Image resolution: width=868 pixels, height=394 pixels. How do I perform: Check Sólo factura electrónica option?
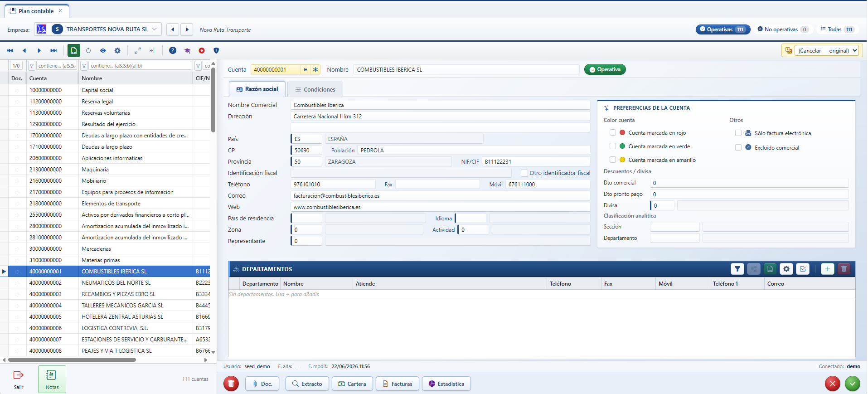(738, 133)
